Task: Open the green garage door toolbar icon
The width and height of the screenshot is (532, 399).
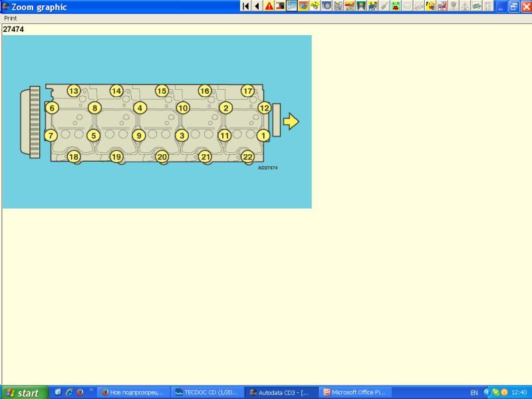Action: point(361,6)
